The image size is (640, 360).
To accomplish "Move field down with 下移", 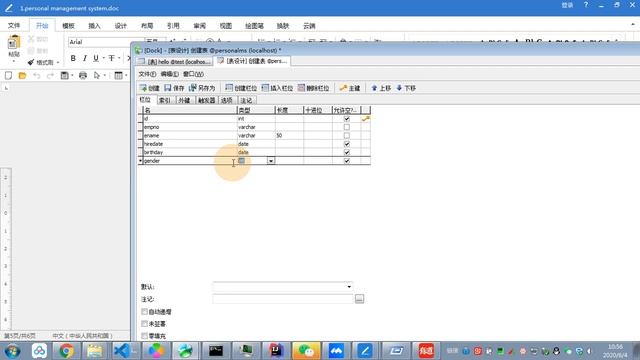I will (x=406, y=88).
